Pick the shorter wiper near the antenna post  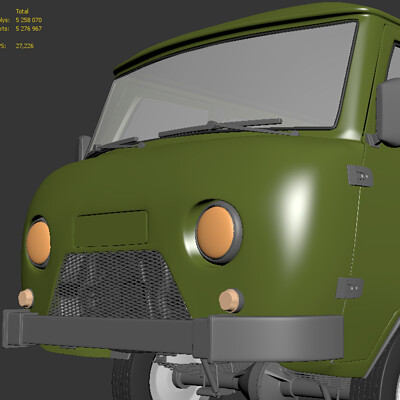tap(117, 146)
